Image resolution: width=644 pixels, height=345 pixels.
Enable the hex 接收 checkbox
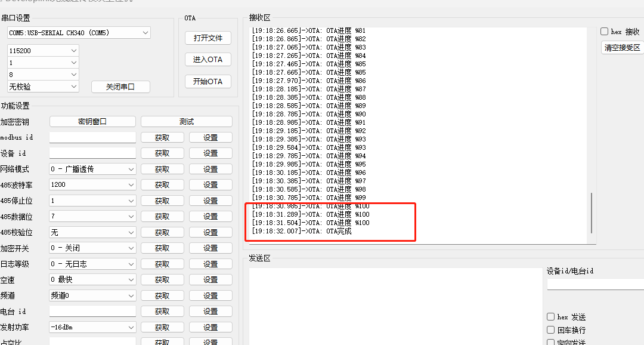click(605, 32)
